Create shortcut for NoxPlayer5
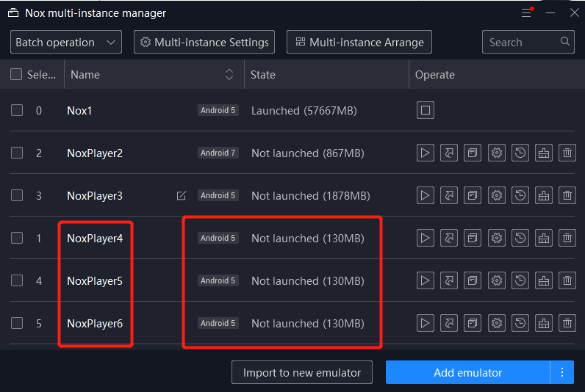 [449, 280]
